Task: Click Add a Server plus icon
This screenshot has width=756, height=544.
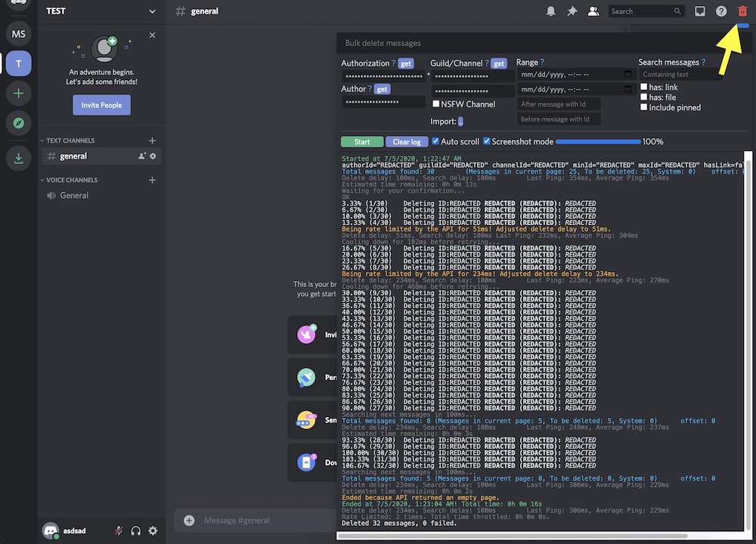Action: [19, 94]
